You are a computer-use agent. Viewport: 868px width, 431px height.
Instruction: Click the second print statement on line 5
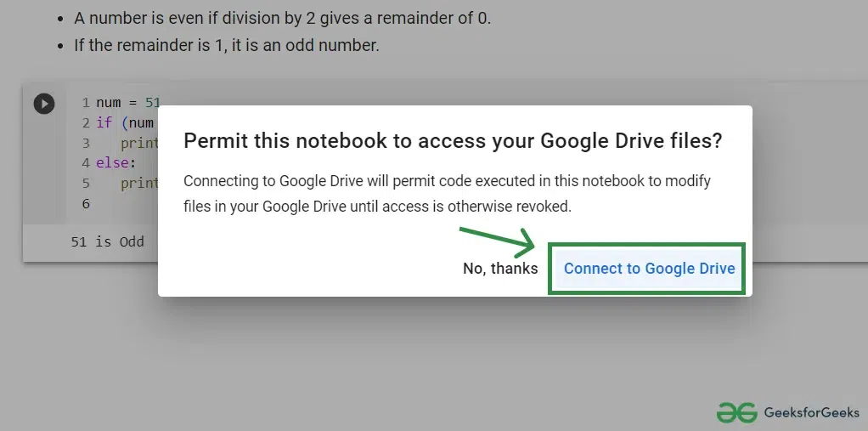coord(139,184)
